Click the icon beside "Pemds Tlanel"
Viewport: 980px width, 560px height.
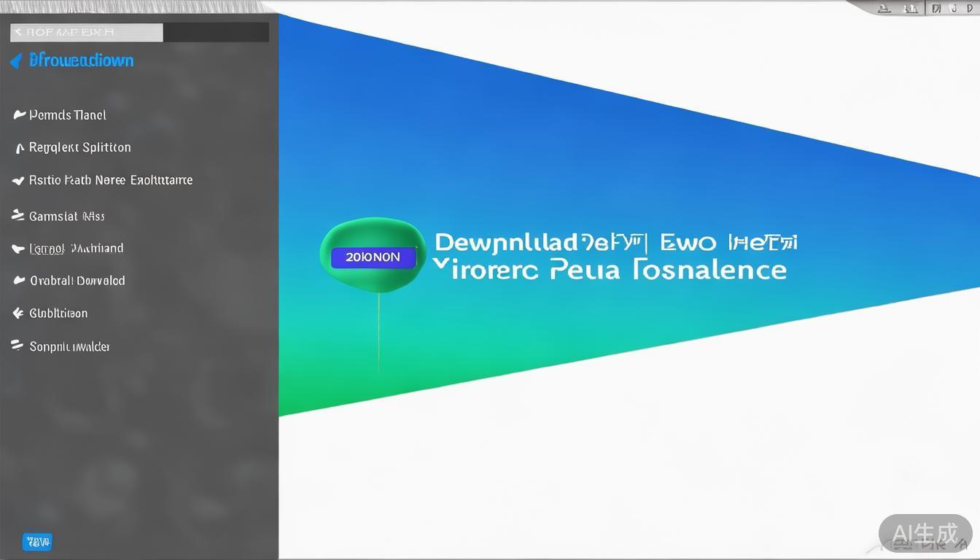click(x=19, y=114)
